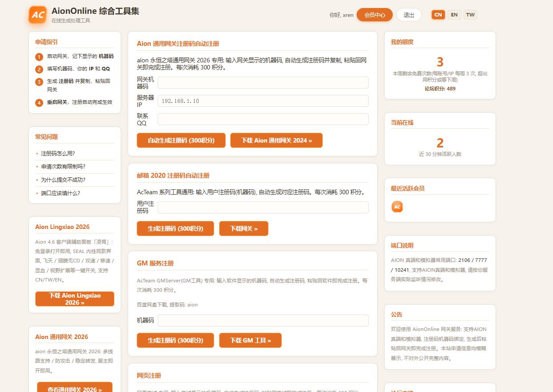
Task: Download Aion Lingxiao 2026
Action: 75,299
